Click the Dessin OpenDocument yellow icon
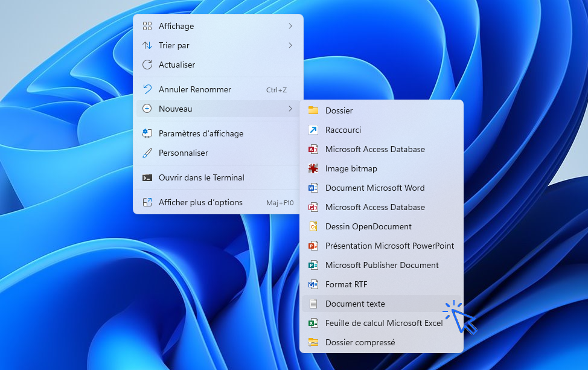 click(x=313, y=226)
